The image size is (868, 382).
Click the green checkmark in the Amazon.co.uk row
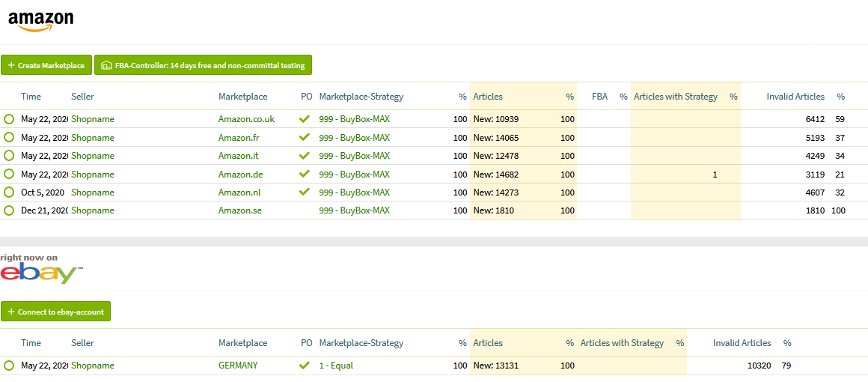coord(304,118)
